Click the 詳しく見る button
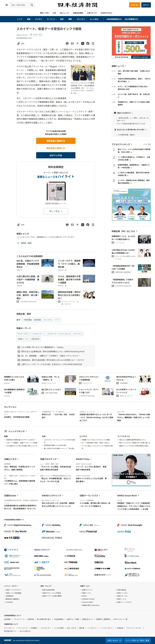155x644 pixels. 56,211
